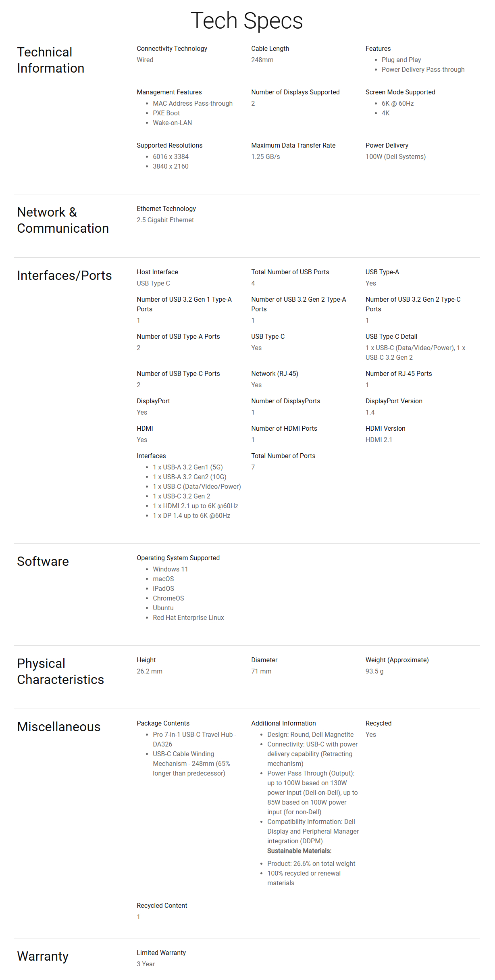Screen dimensions: 495x980
Task: Click the Total Number of Ports label
Action: point(283,456)
